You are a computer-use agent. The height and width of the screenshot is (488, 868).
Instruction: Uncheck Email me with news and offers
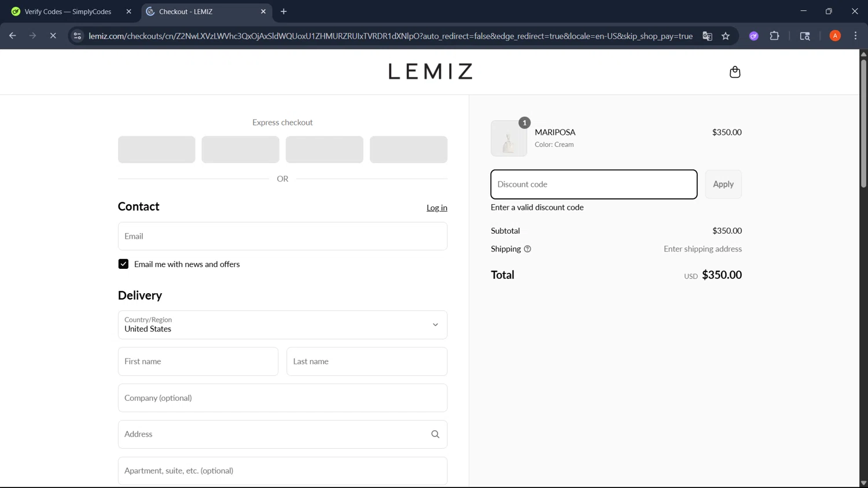[123, 264]
